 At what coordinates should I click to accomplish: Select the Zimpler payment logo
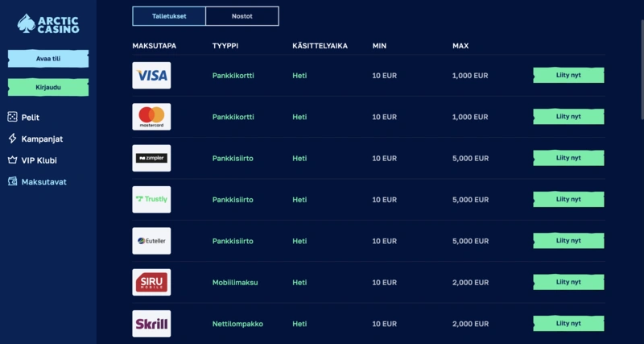151,158
